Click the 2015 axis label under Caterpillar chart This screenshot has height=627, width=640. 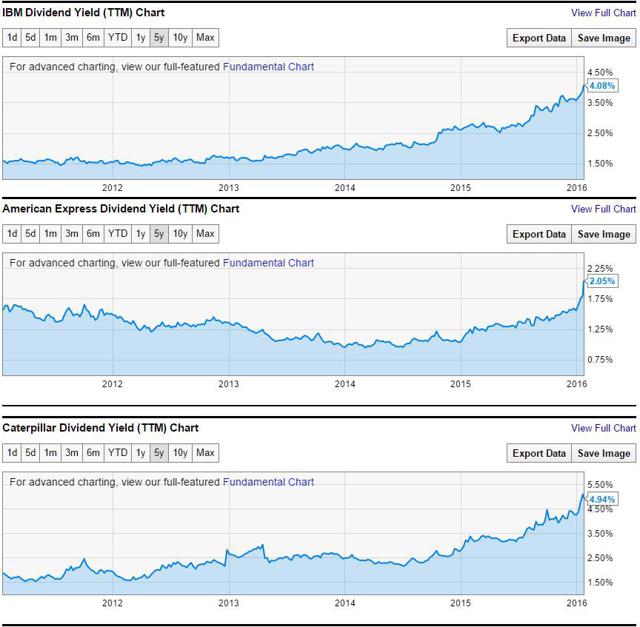pos(460,603)
